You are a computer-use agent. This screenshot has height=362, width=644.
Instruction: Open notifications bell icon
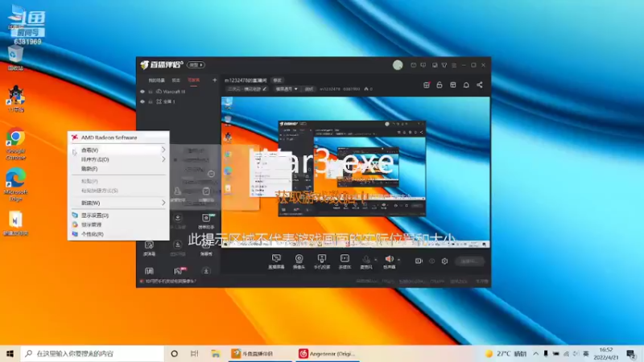coord(466,85)
